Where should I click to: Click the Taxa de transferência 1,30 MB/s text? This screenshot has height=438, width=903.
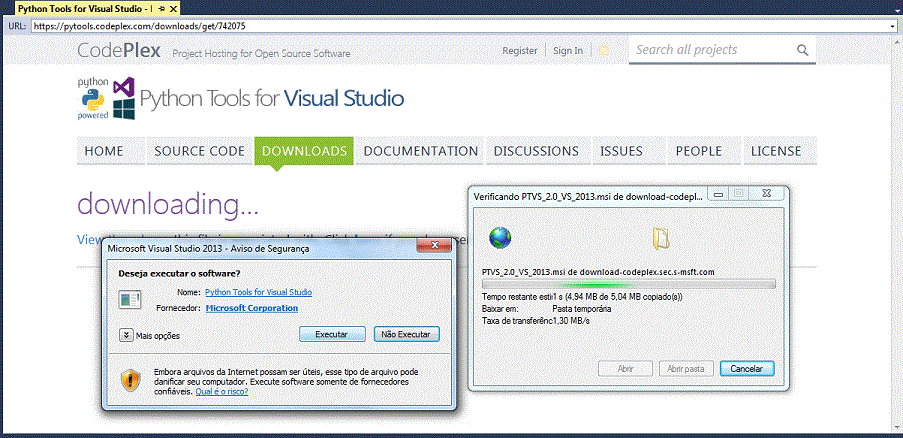536,320
